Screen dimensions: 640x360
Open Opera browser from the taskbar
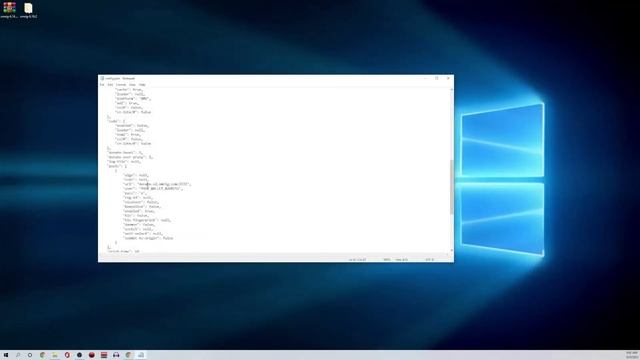click(67, 355)
